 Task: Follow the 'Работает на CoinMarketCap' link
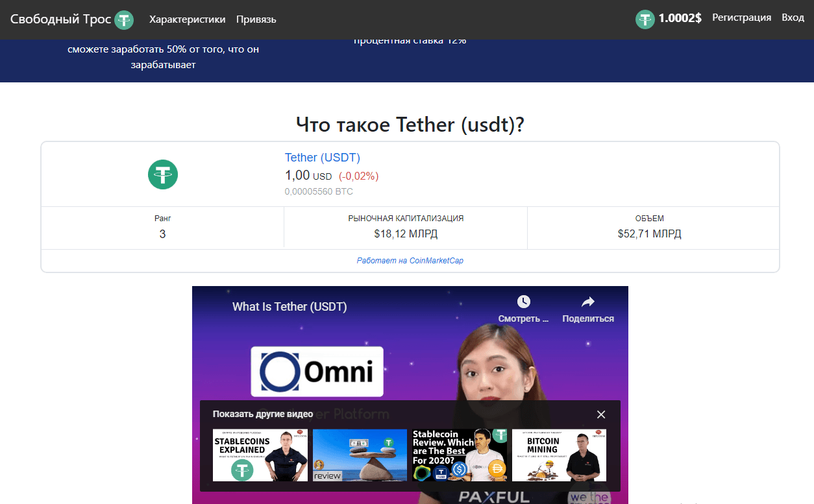point(410,261)
